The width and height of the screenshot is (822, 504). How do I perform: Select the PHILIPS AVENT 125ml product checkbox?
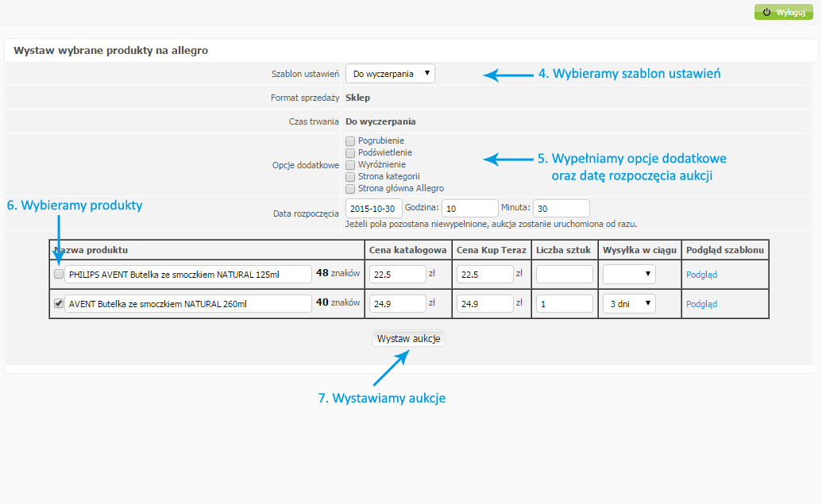(59, 274)
